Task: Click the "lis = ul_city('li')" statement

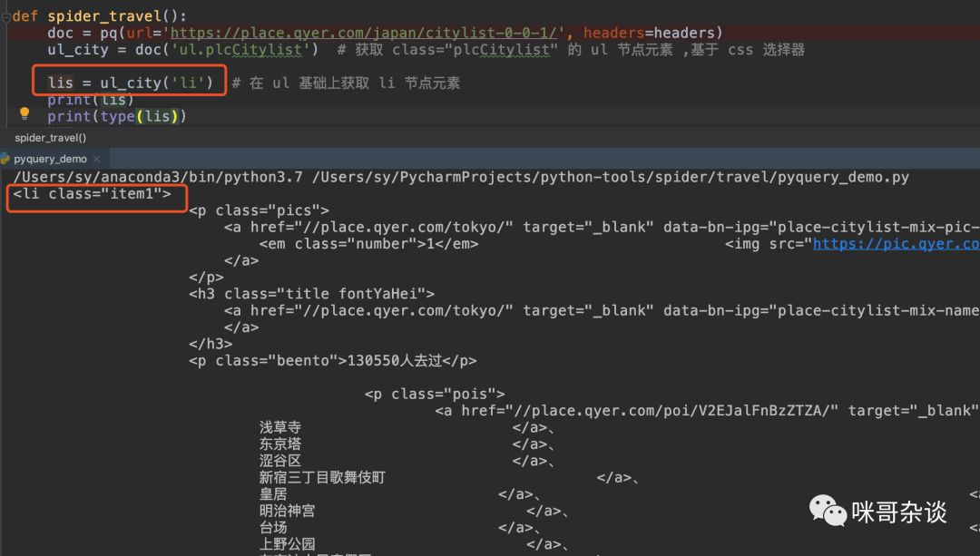Action: (130, 83)
